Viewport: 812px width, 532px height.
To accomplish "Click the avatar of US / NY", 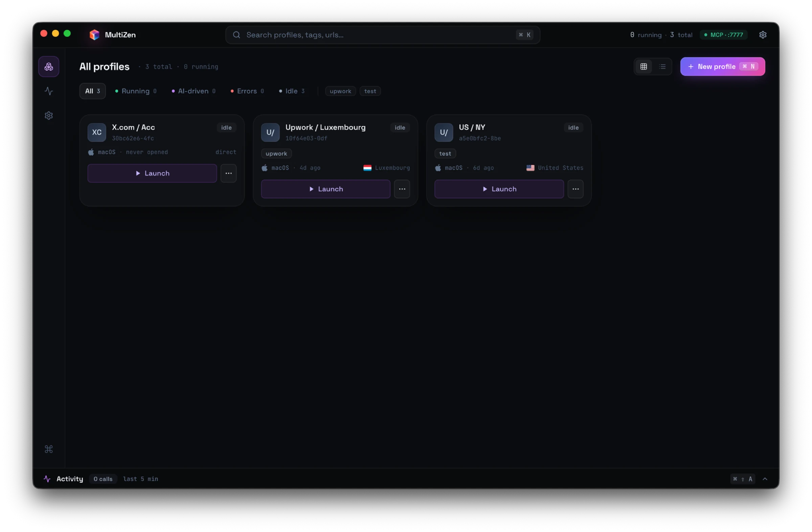I will pyautogui.click(x=444, y=132).
